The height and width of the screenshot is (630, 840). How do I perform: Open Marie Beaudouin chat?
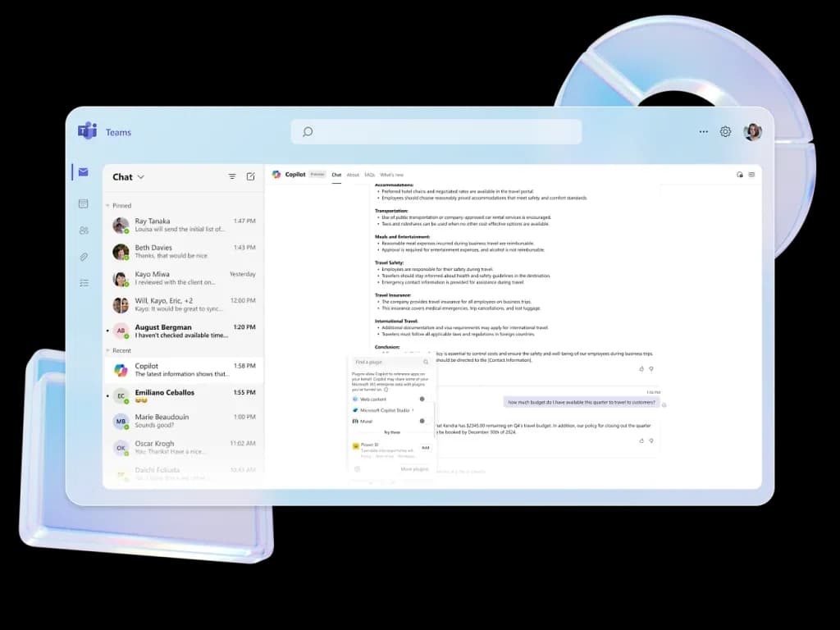(183, 421)
